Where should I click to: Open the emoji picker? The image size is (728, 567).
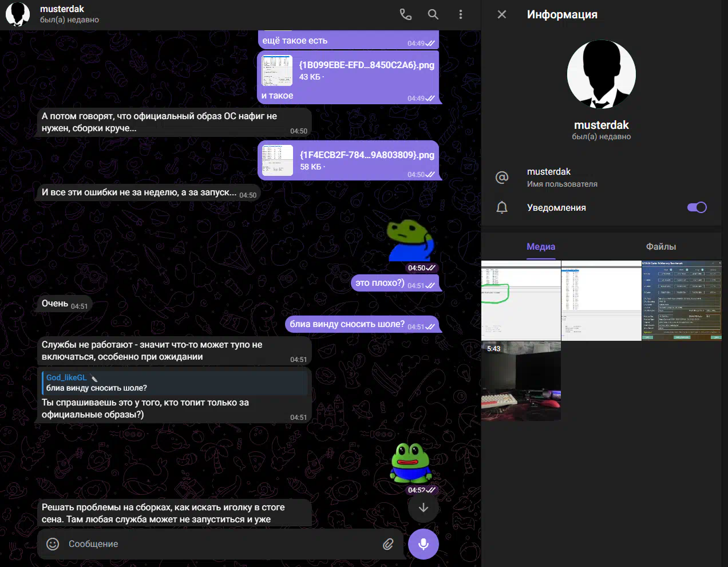click(x=53, y=544)
